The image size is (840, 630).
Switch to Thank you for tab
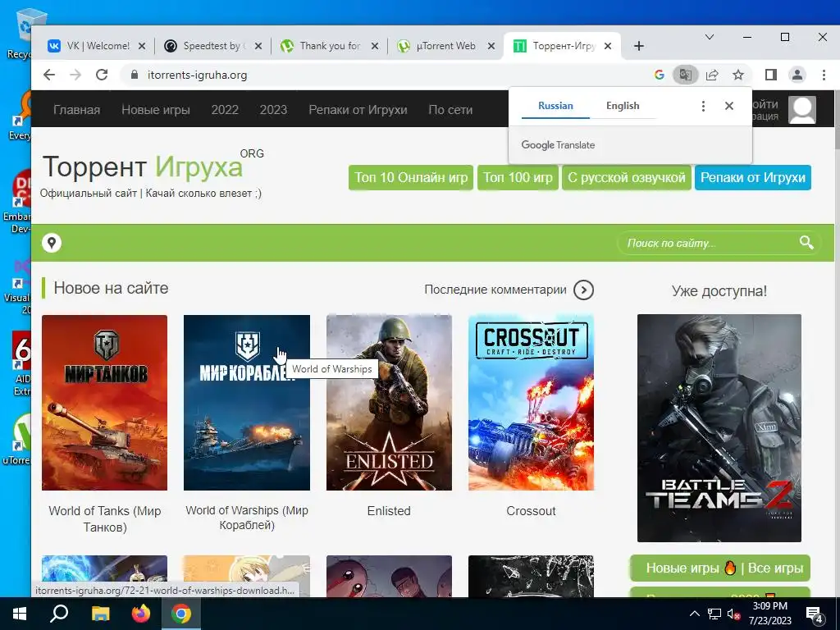[x=330, y=46]
